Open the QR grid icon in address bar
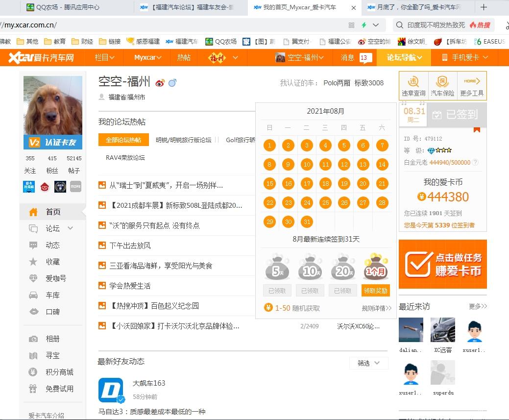The image size is (509, 420). 352,25
